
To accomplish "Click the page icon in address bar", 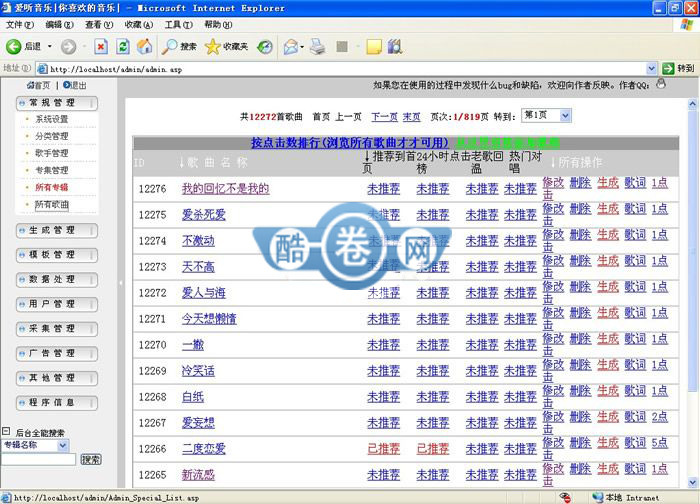I will coord(42,69).
